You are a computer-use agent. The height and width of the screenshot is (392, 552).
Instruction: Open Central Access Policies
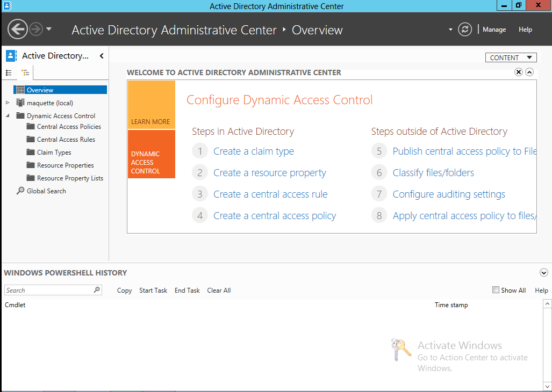click(x=69, y=127)
